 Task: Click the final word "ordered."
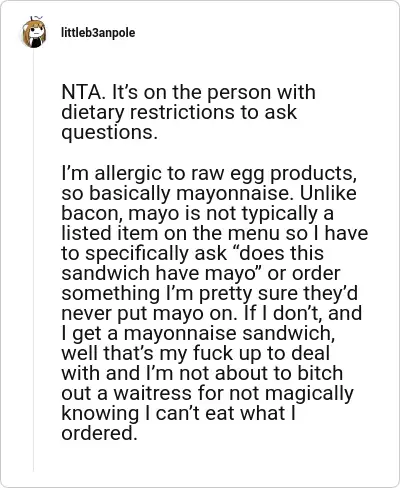tap(99, 433)
